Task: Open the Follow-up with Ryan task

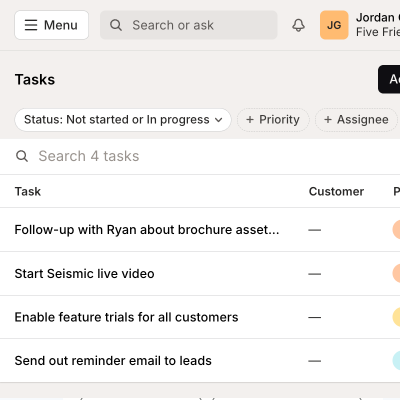Action: (x=147, y=230)
